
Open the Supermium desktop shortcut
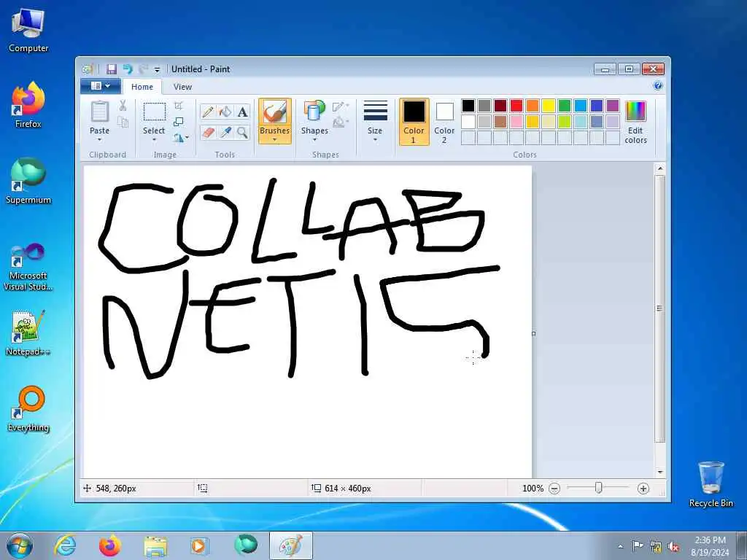coord(28,181)
